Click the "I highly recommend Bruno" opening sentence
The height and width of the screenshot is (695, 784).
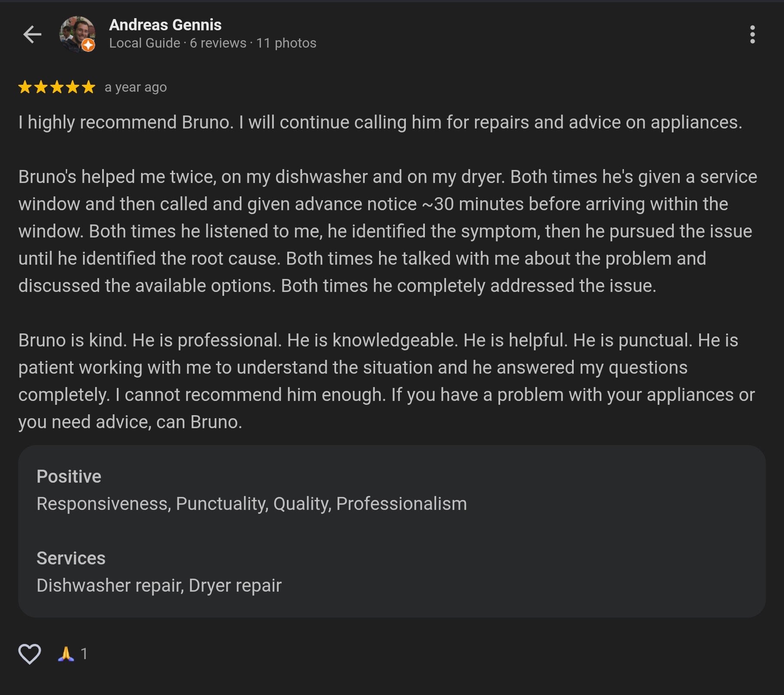point(125,122)
